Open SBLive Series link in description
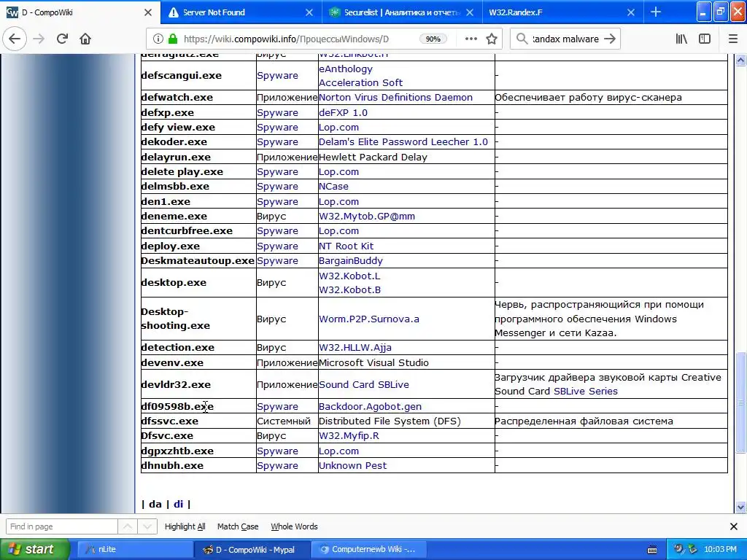Viewport: 747px width, 560px height. click(x=586, y=391)
